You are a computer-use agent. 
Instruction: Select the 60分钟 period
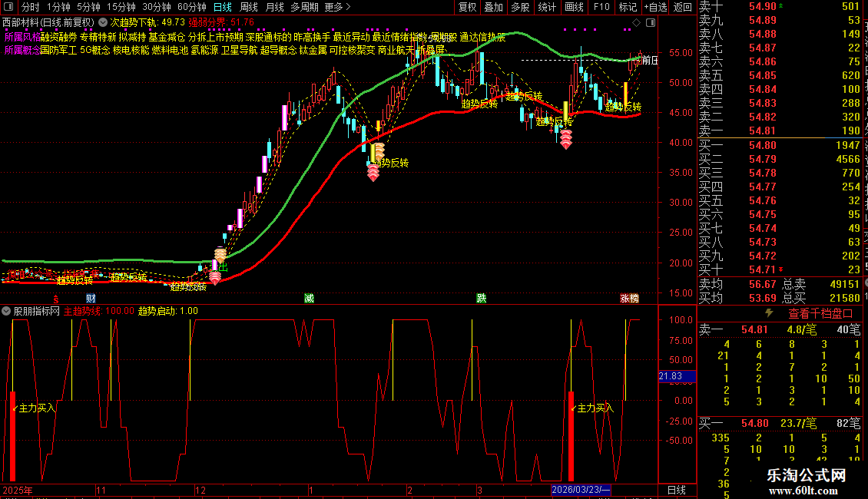pos(192,7)
